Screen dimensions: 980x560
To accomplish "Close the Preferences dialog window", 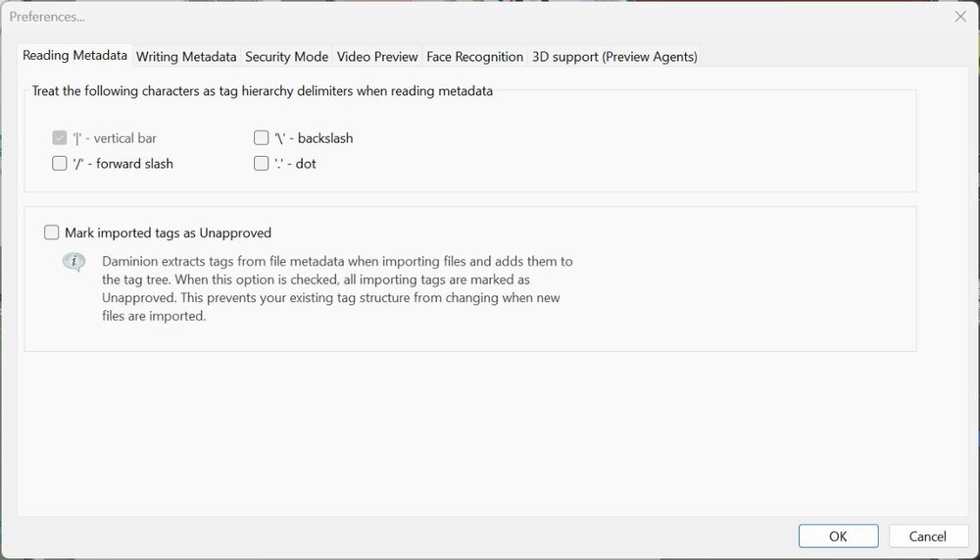I will (960, 17).
